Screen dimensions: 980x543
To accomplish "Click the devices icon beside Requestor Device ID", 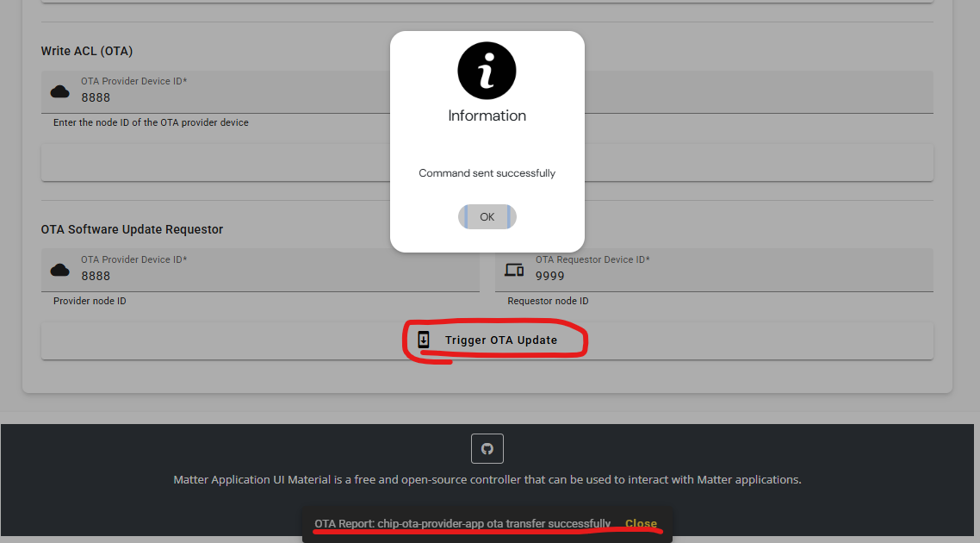I will (514, 271).
